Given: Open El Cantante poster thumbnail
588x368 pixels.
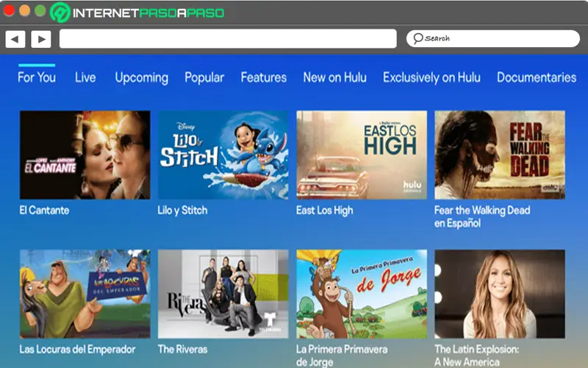Looking at the screenshot, I should point(85,155).
